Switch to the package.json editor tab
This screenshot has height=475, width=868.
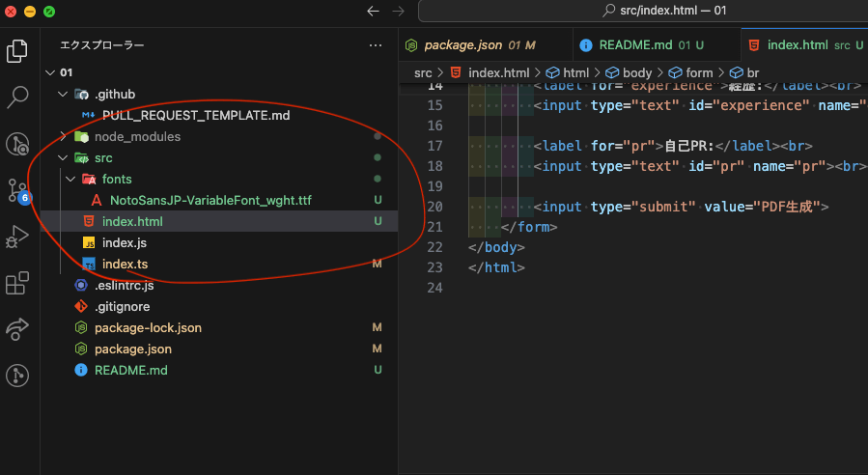(x=486, y=44)
